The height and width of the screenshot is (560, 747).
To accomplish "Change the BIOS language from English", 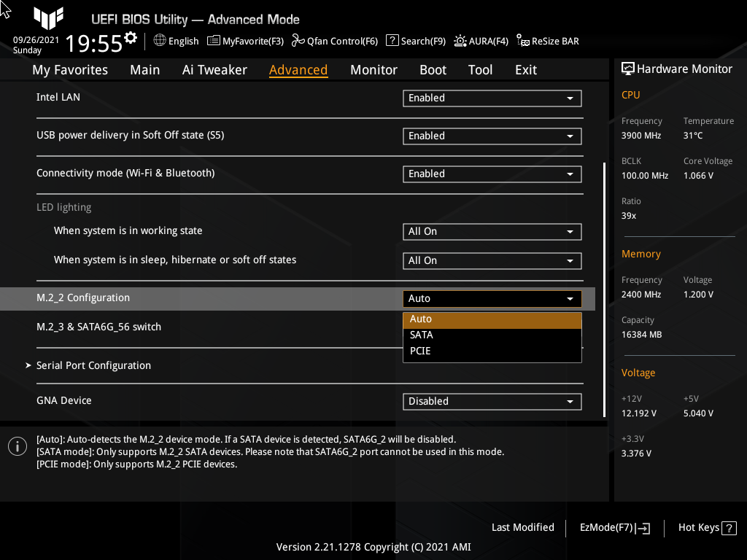I will [176, 41].
